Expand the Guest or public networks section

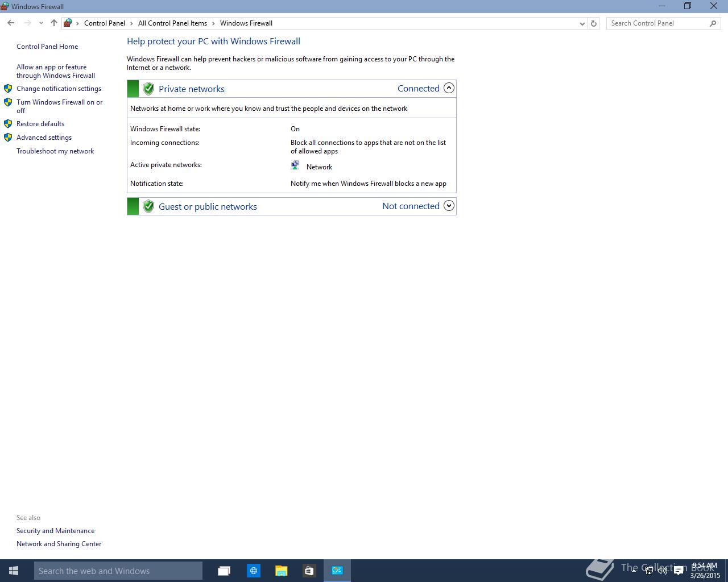[449, 206]
